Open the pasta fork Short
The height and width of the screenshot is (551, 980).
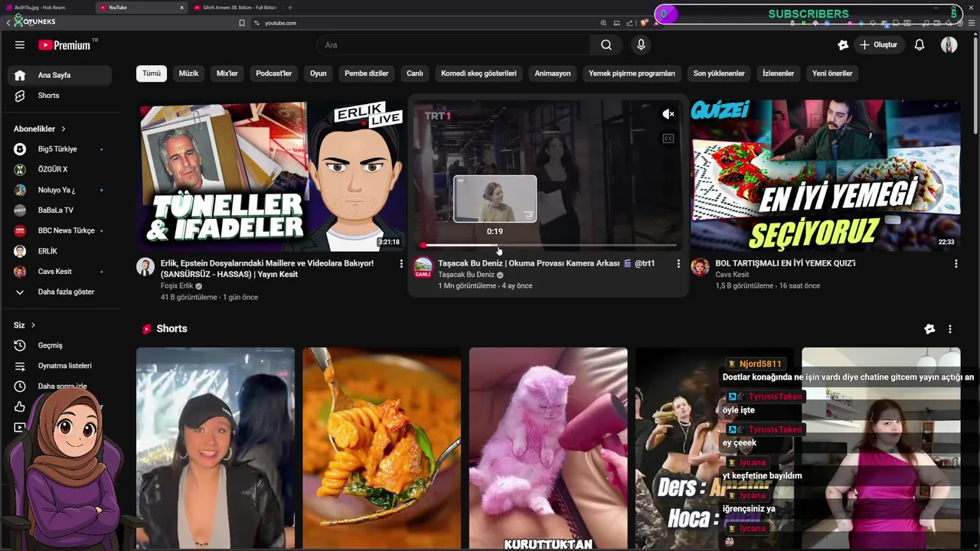382,448
